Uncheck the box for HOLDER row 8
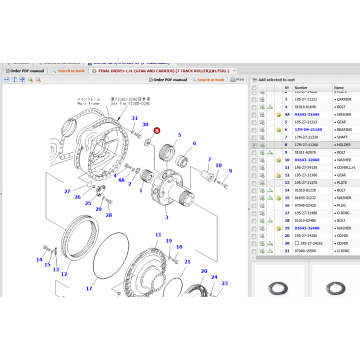The height and width of the screenshot is (360, 360). click(254, 145)
